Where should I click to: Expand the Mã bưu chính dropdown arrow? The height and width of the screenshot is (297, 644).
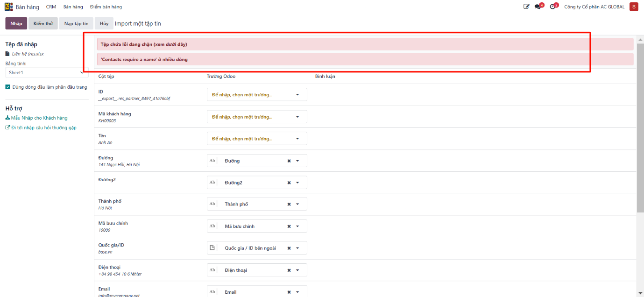pos(297,226)
